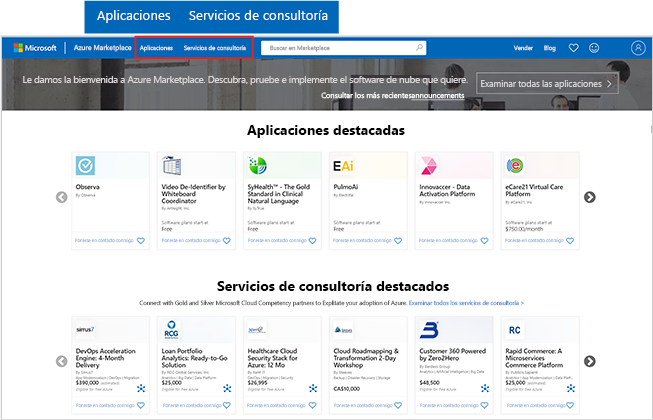Click Azure badge on Rapid Commerce card

click(x=571, y=388)
